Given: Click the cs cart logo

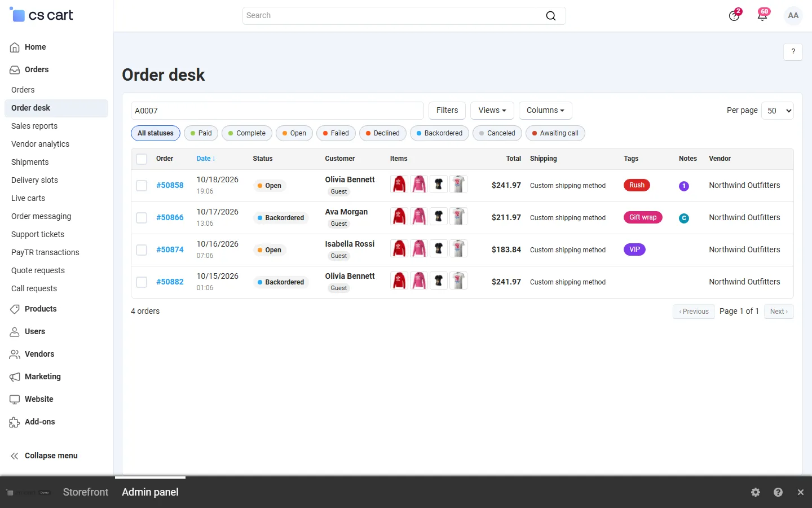Looking at the screenshot, I should click(42, 15).
